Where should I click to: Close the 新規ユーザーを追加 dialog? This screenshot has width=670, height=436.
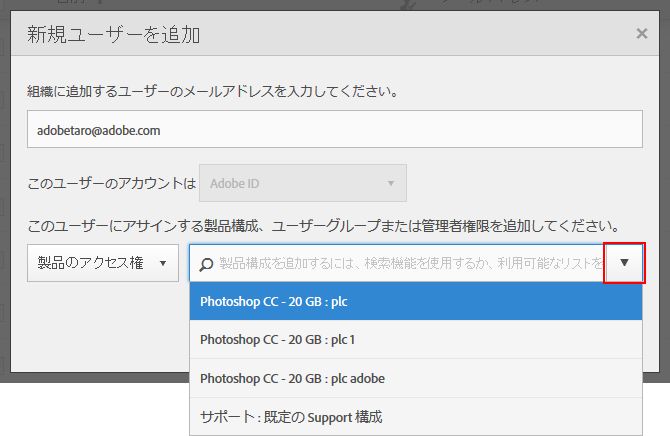pyautogui.click(x=641, y=33)
